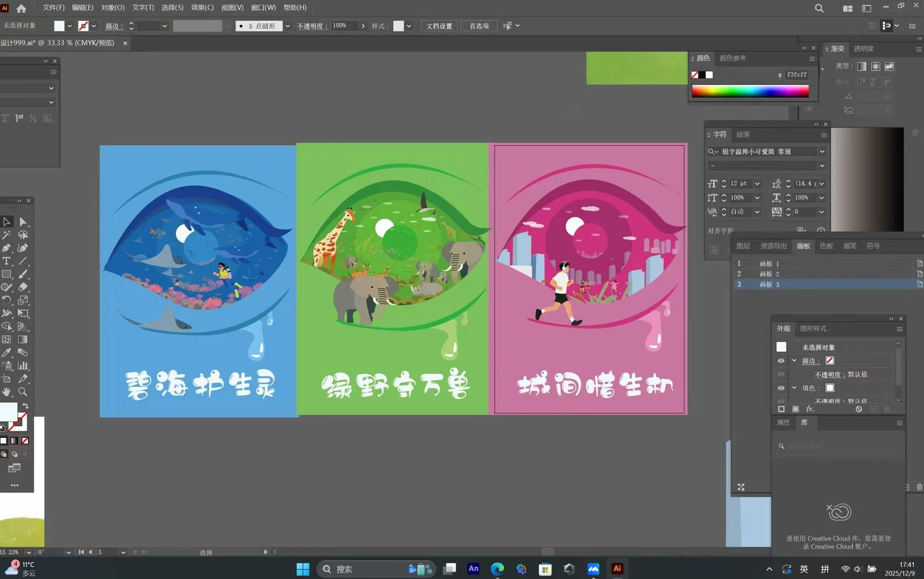The image size is (924, 579).
Task: Set None (red slash) mode under fill box
Action: click(25, 441)
